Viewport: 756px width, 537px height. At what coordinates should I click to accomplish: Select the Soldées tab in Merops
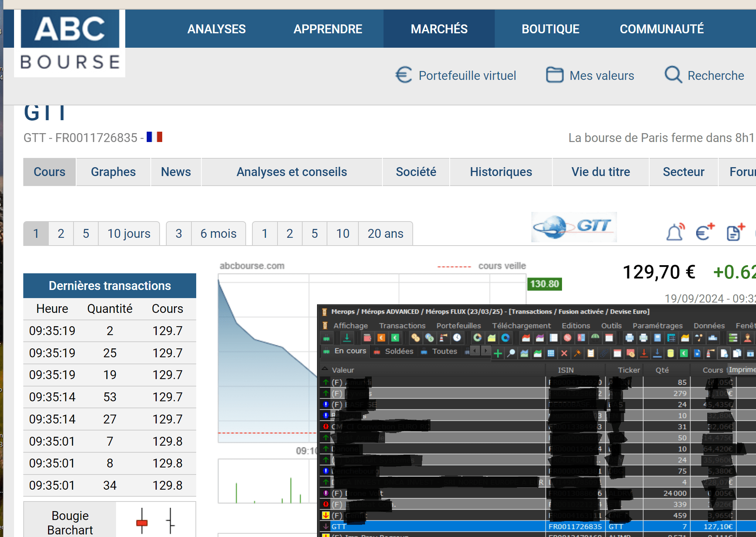[x=394, y=351]
